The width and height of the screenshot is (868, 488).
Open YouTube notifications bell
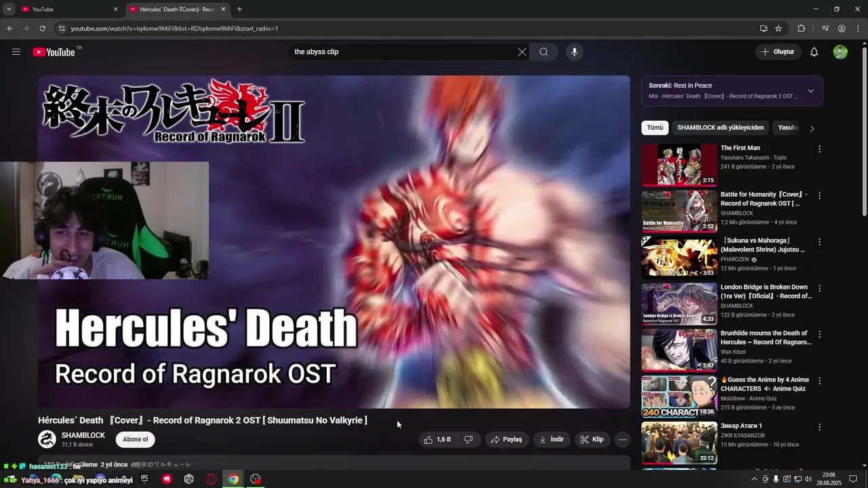click(814, 52)
